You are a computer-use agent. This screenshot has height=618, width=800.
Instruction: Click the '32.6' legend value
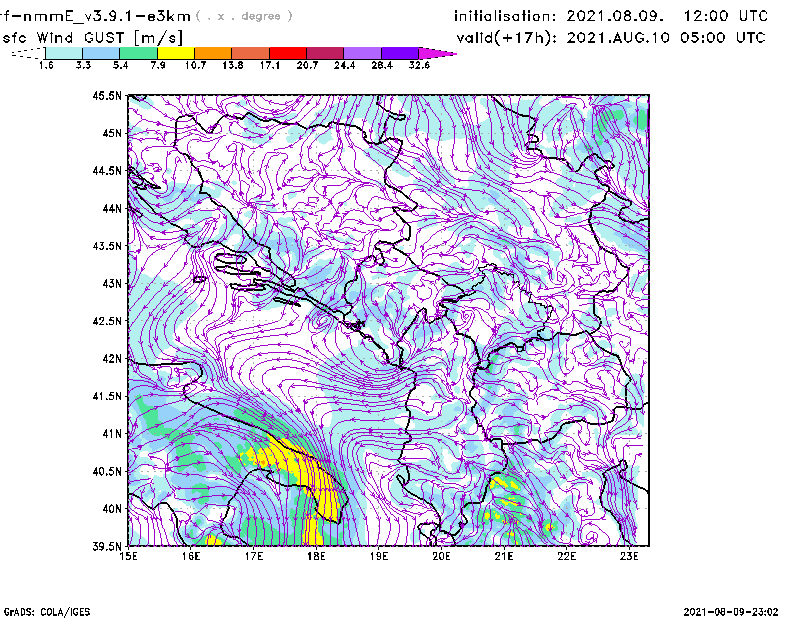coord(419,65)
